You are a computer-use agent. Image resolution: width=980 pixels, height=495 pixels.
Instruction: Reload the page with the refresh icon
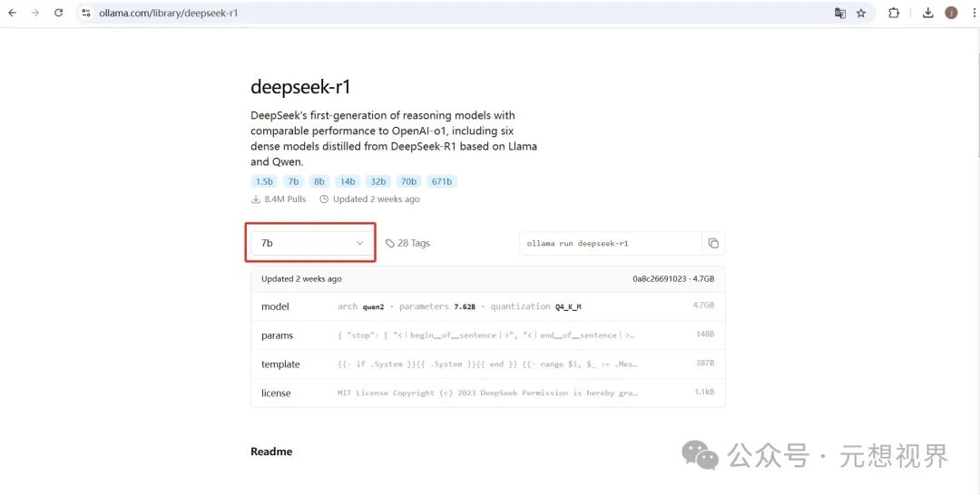click(58, 13)
